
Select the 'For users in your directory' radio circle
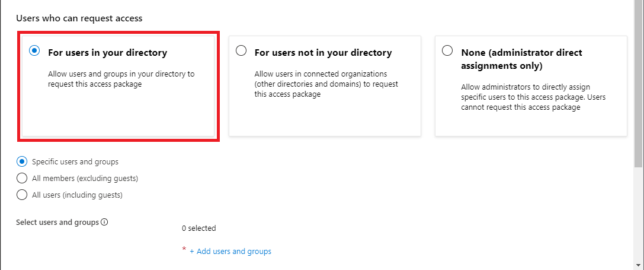34,51
